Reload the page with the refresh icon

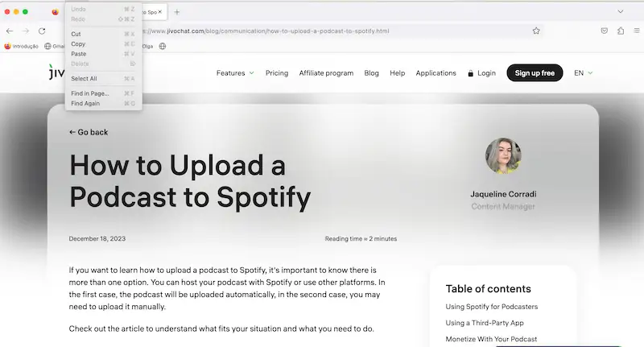pyautogui.click(x=43, y=31)
